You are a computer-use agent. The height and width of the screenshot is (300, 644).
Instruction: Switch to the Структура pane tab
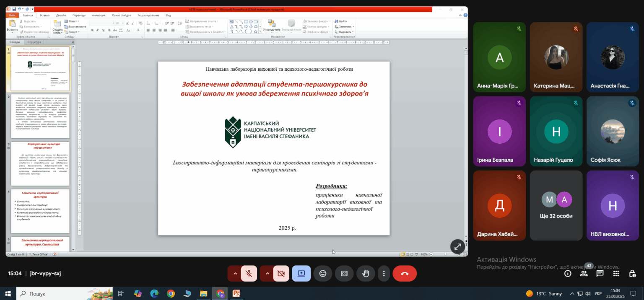[35, 42]
